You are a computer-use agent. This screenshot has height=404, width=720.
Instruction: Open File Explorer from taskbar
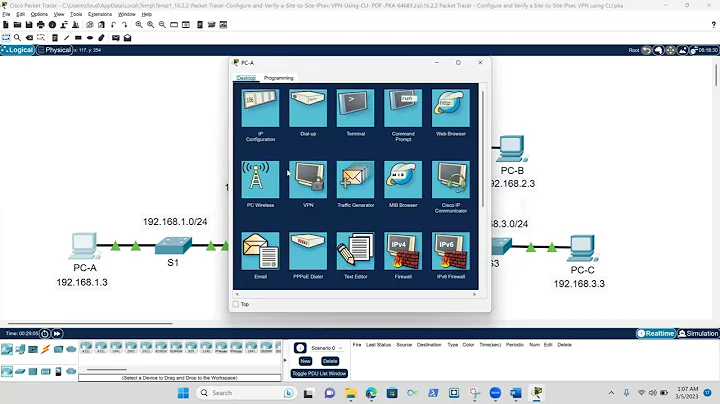pyautogui.click(x=350, y=393)
